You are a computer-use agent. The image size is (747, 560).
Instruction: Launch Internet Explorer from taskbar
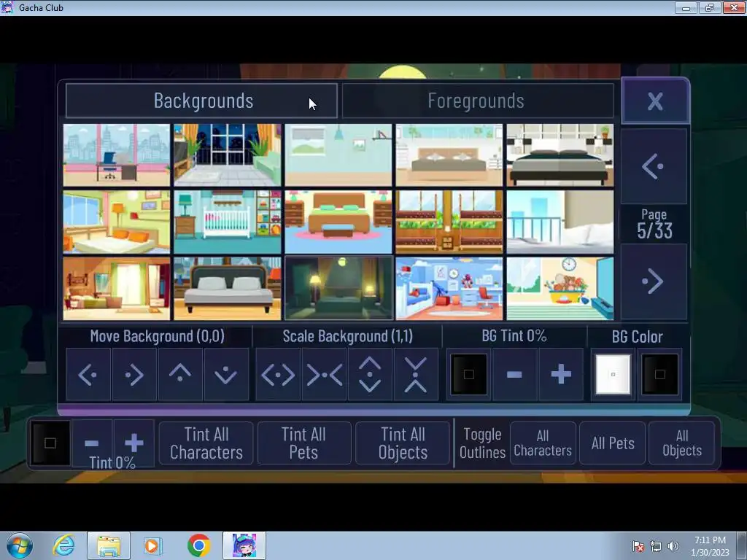tap(64, 545)
